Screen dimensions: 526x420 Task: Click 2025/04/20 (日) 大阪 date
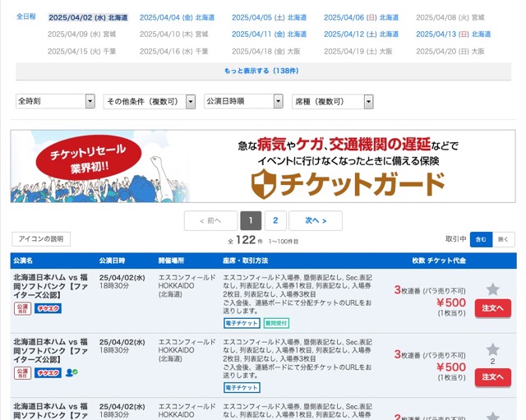coord(450,51)
